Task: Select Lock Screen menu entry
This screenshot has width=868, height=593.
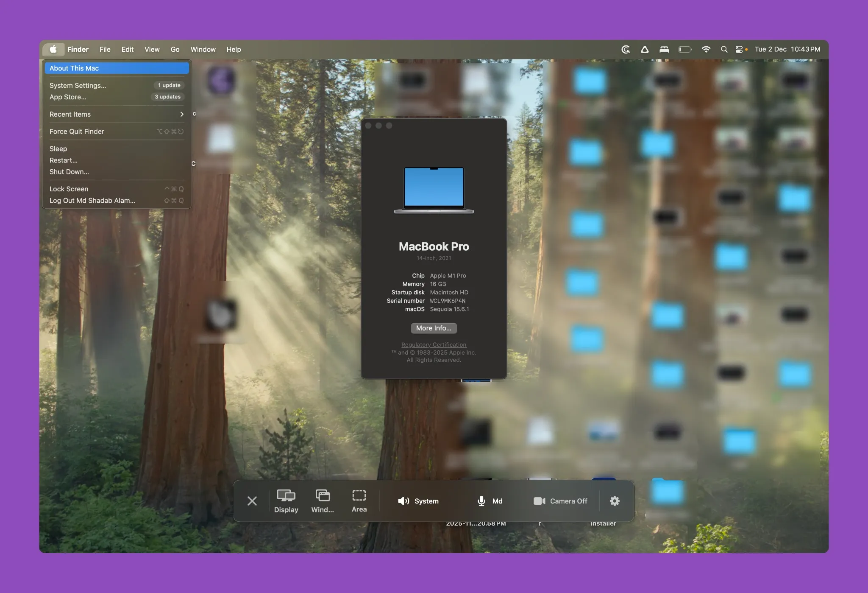Action: [117, 189]
